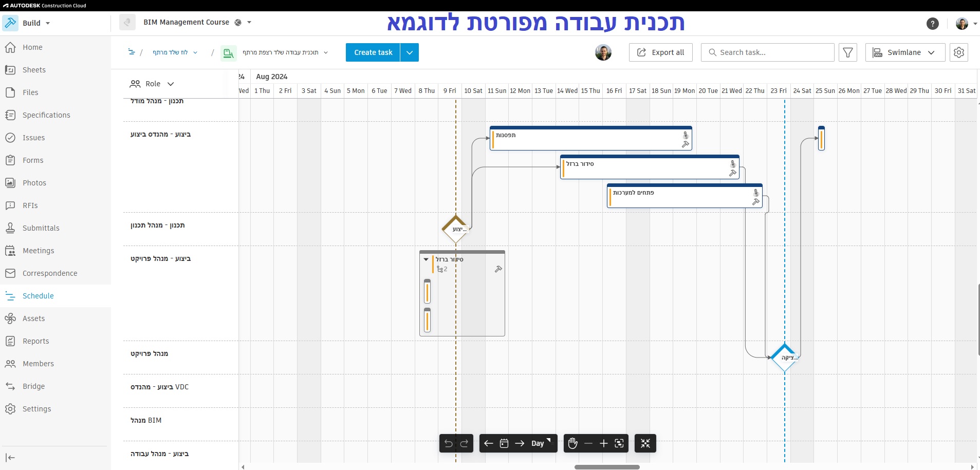
Task: Click the vertical scrollbar thumb at right
Action: pyautogui.click(x=978, y=319)
